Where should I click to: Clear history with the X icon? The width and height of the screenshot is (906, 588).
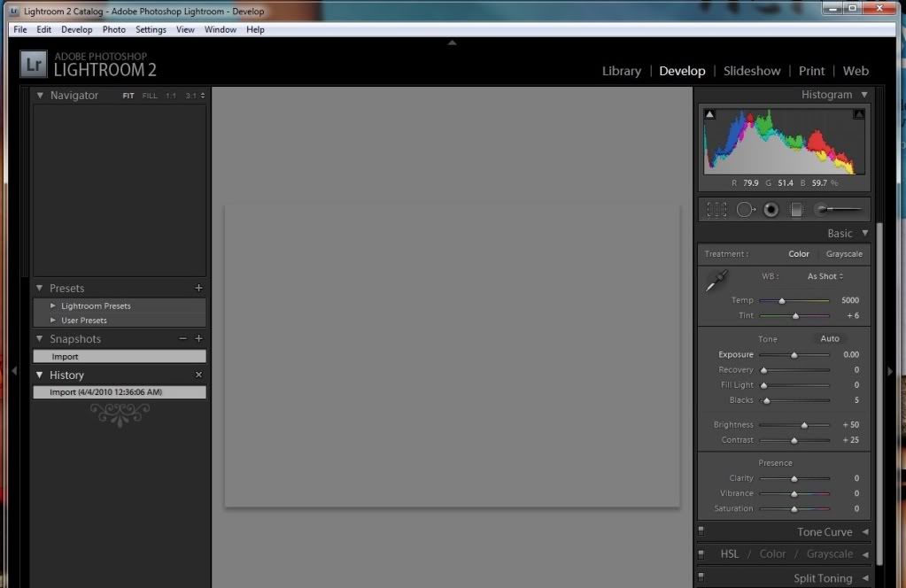click(x=198, y=375)
